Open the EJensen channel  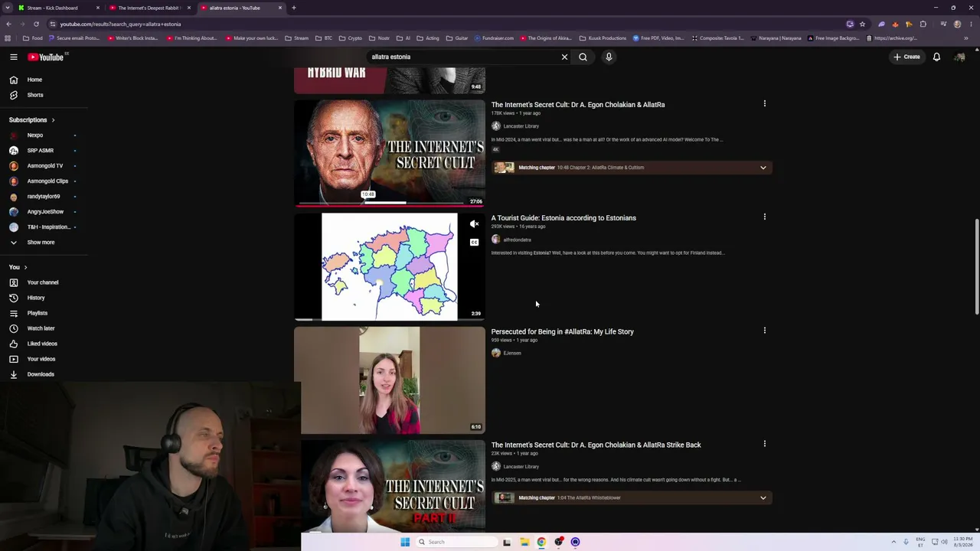click(511, 353)
